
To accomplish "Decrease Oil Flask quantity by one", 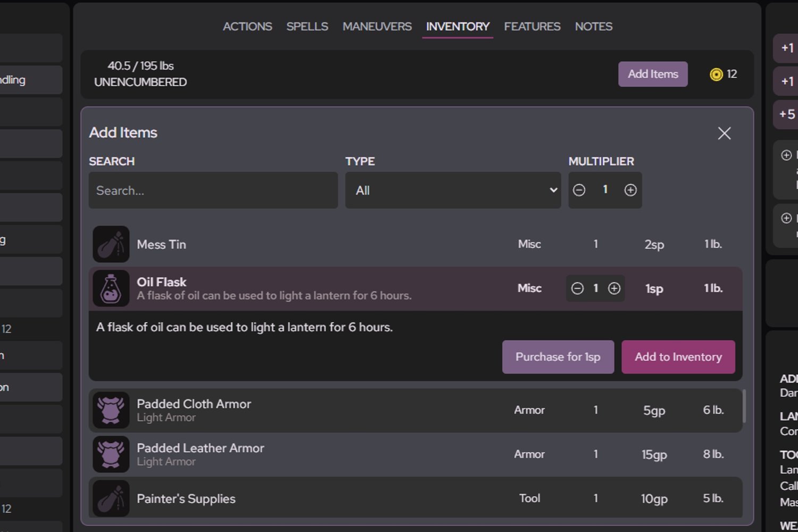I will pos(577,288).
